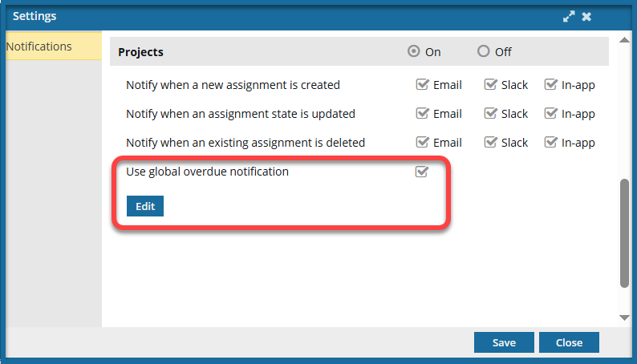The image size is (637, 364).
Task: Save the notification settings
Action: (x=504, y=342)
